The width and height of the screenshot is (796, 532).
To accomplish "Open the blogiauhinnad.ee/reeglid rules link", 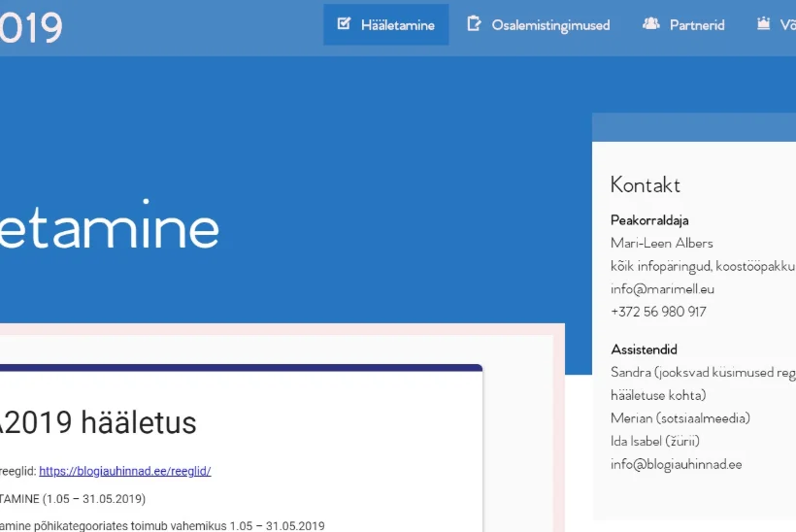I will tap(124, 471).
